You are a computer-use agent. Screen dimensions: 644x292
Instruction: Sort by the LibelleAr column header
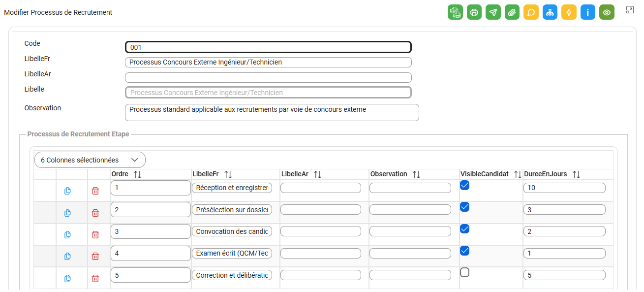pos(317,174)
